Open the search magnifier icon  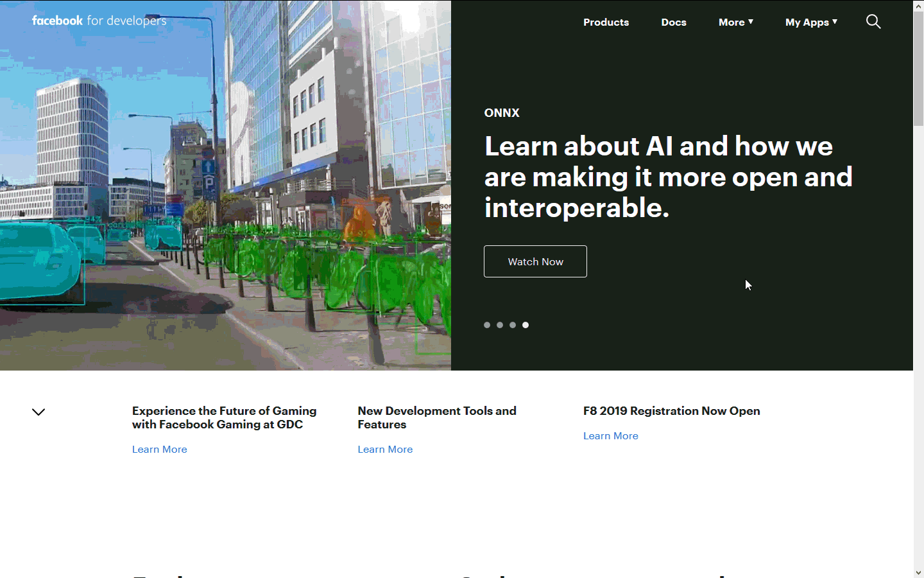tap(873, 22)
